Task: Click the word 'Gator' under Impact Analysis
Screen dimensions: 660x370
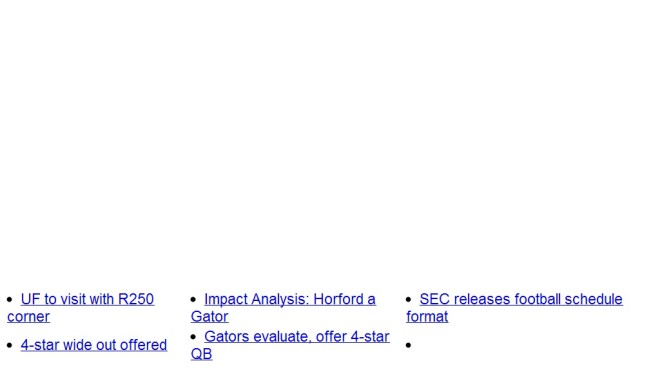Action: (209, 317)
